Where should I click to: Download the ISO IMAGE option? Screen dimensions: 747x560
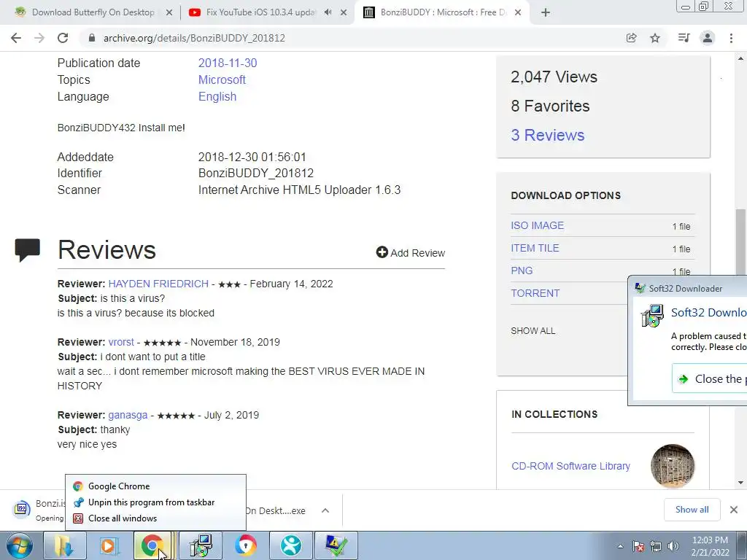[x=538, y=226]
